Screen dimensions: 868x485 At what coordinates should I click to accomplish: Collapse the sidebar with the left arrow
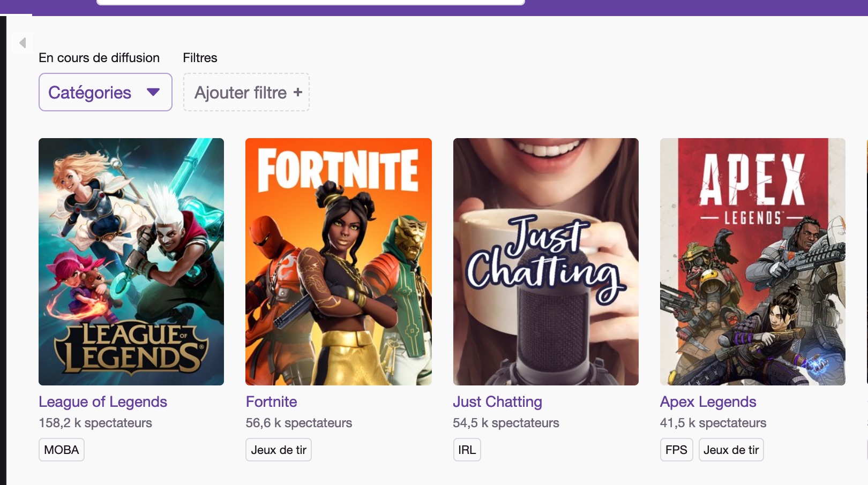click(x=23, y=42)
